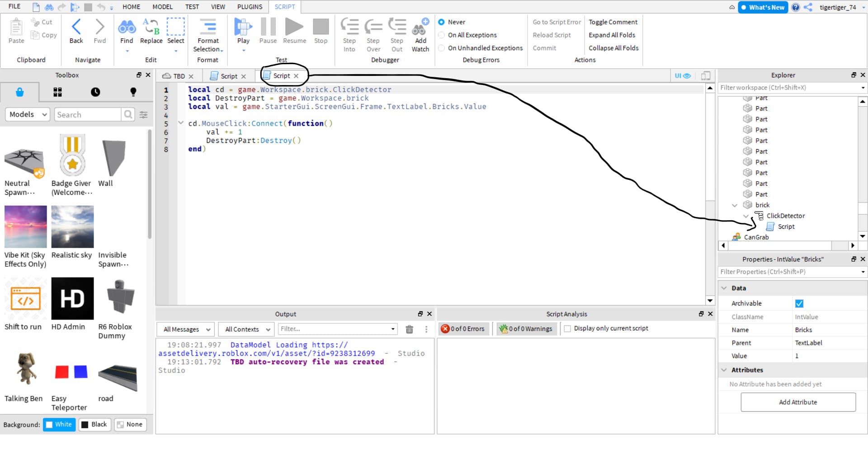This screenshot has height=452, width=868.
Task: Switch to the TBD document tab
Action: (179, 76)
